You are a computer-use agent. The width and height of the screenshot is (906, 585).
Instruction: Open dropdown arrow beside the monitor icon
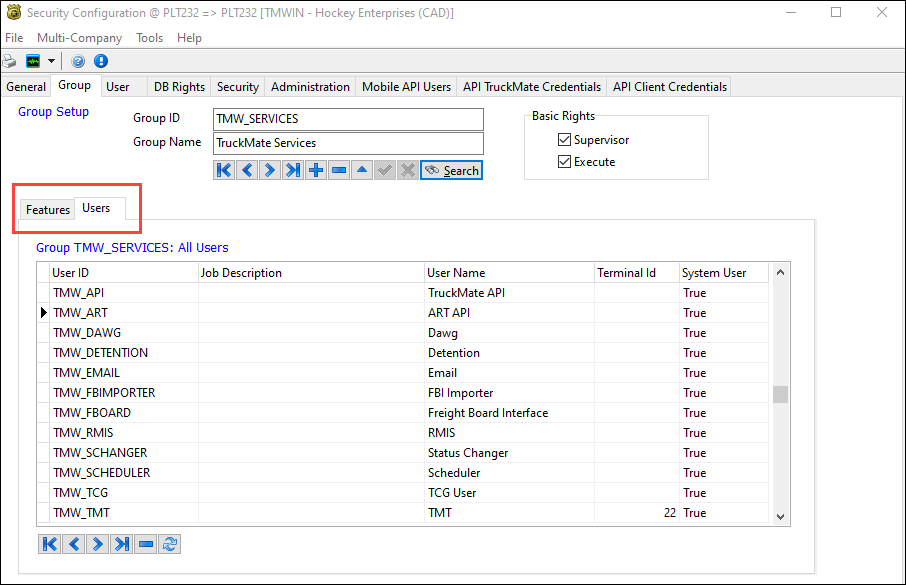(51, 61)
